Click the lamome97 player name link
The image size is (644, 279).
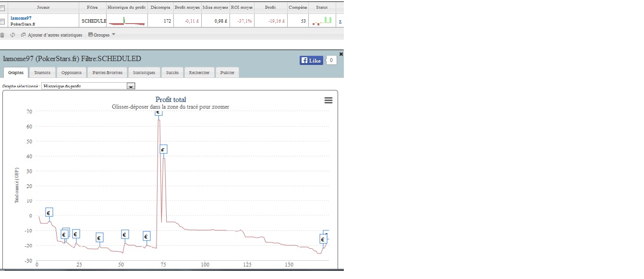coord(21,18)
